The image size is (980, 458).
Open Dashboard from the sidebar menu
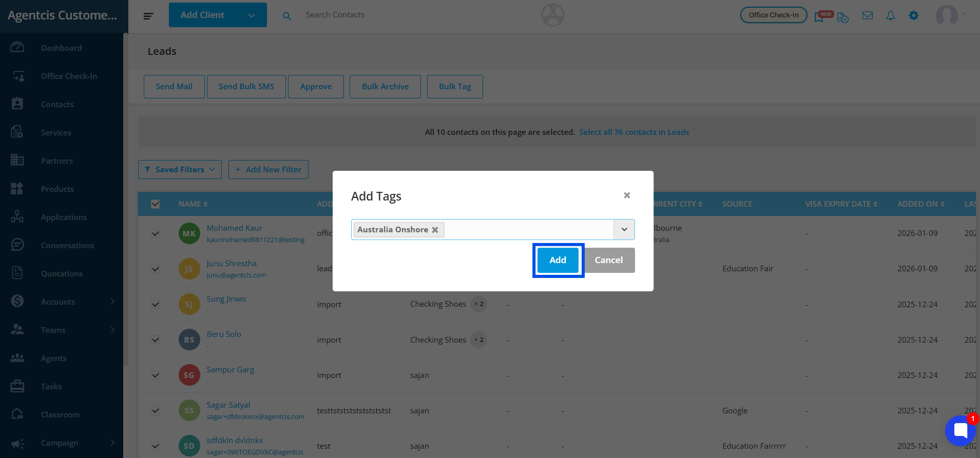click(x=62, y=48)
